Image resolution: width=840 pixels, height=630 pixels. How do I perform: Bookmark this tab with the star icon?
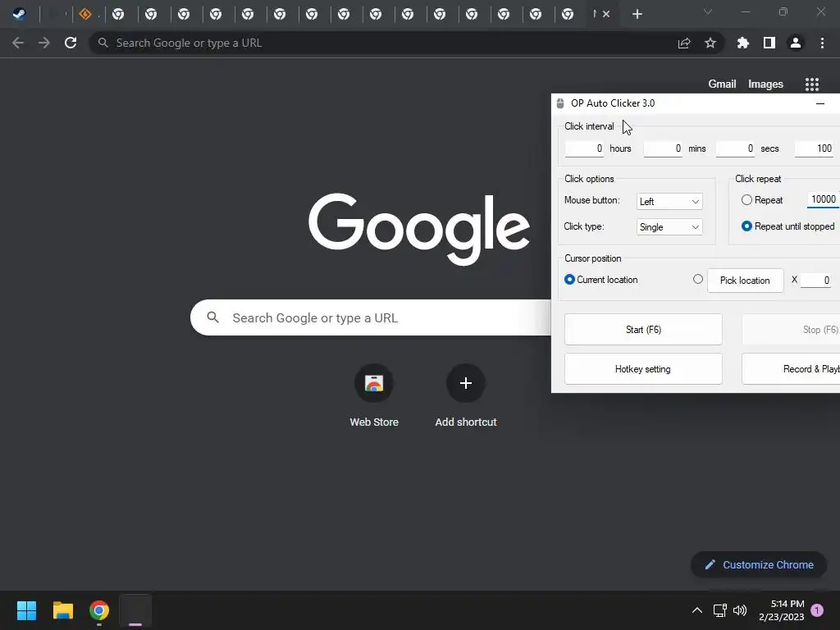(710, 43)
